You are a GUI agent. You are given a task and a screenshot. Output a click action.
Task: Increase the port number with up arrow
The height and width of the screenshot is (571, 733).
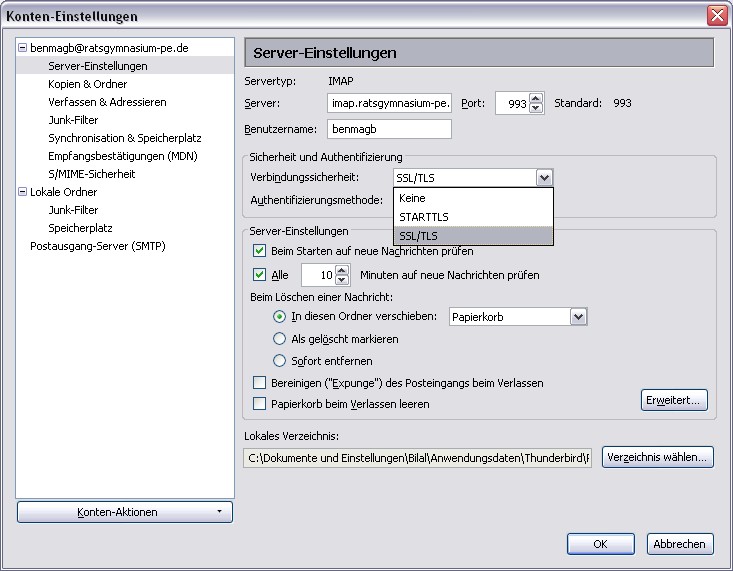(536, 98)
